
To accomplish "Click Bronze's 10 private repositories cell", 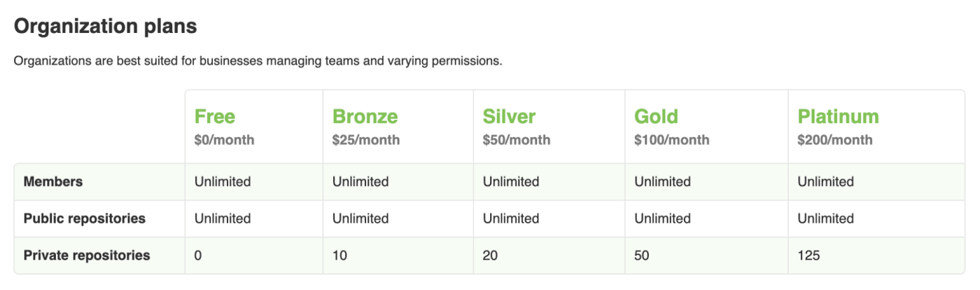I will tap(339, 256).
